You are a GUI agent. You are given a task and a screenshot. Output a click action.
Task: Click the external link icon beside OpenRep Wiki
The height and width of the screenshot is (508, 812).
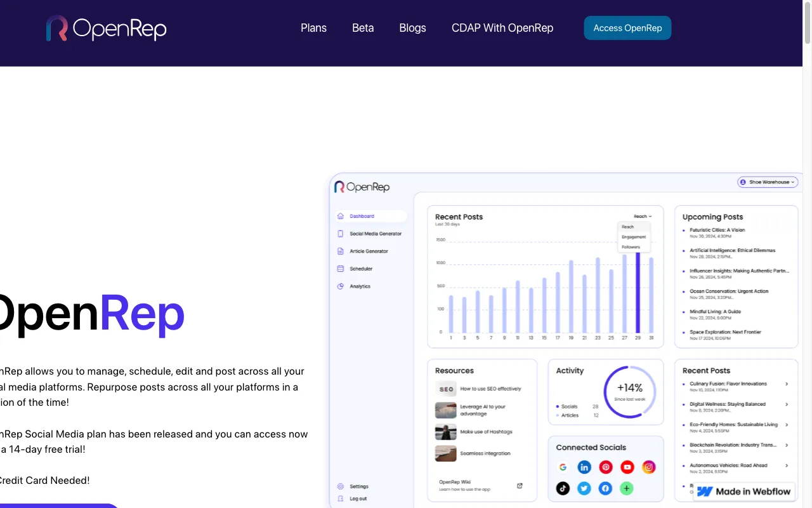point(520,486)
